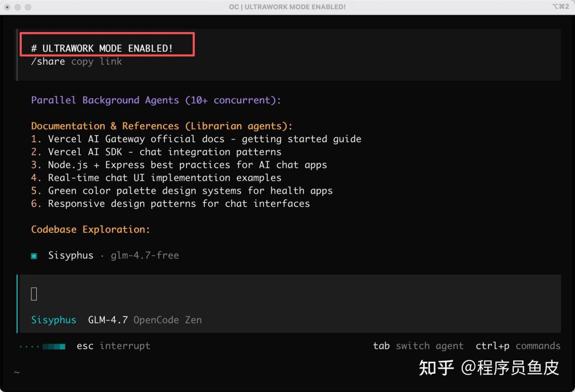Click the green maximize window button
The height and width of the screenshot is (392, 575).
click(28, 7)
